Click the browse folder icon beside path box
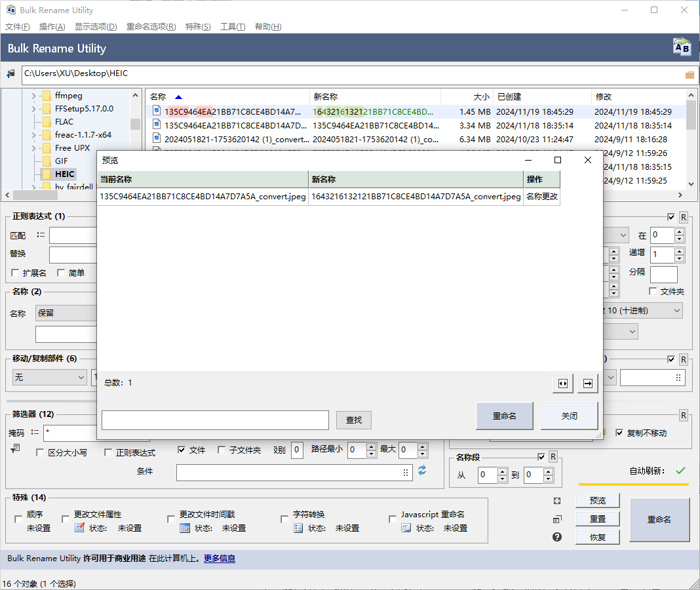700x590 pixels. [x=690, y=75]
